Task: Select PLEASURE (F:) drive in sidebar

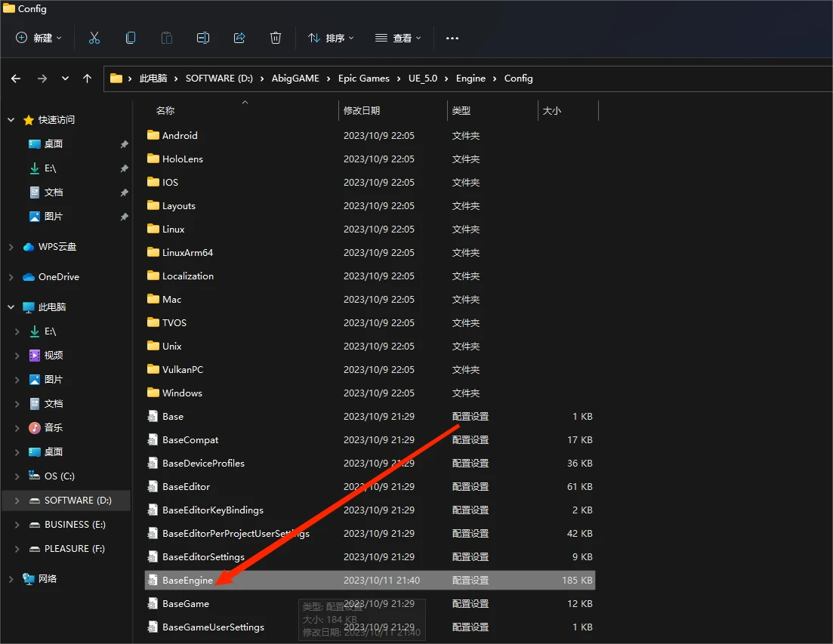Action: 74,549
